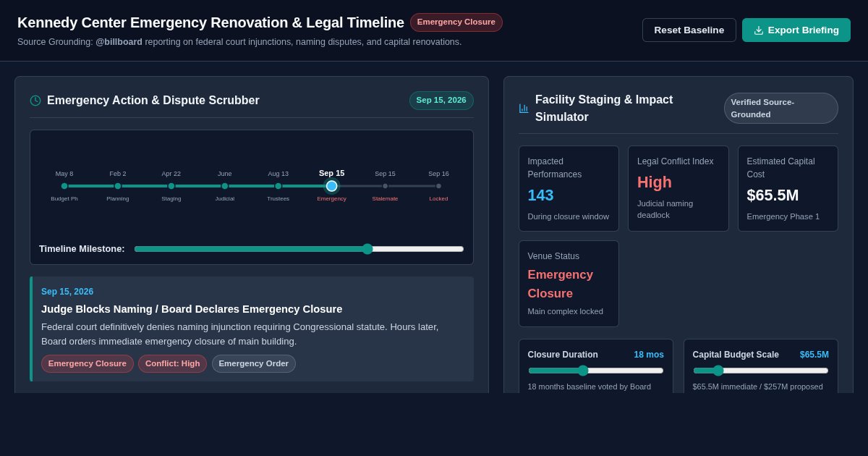
Task: Click the Main complex locked note
Action: click(566, 311)
